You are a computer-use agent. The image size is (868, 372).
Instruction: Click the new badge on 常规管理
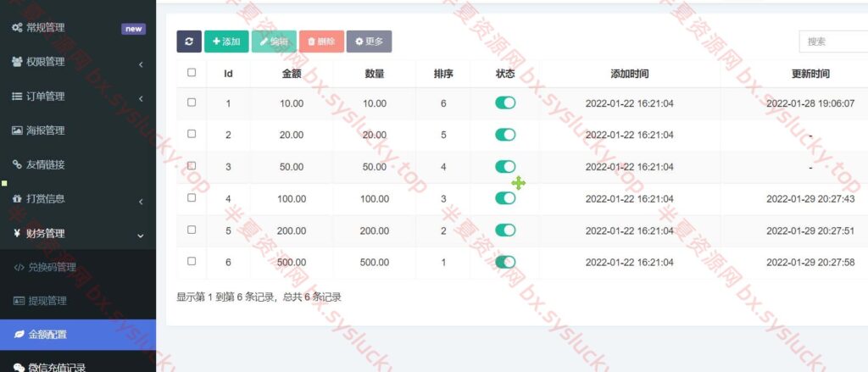pos(133,29)
